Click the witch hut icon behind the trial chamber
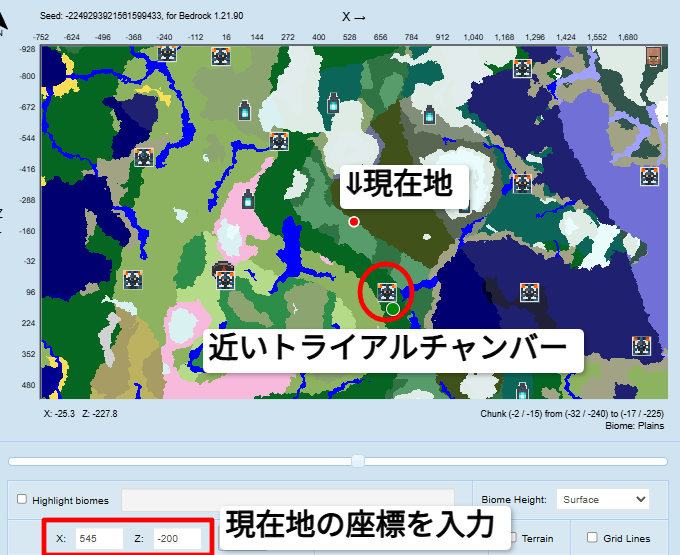Screen dimensions: 680x555 click(x=222, y=267)
